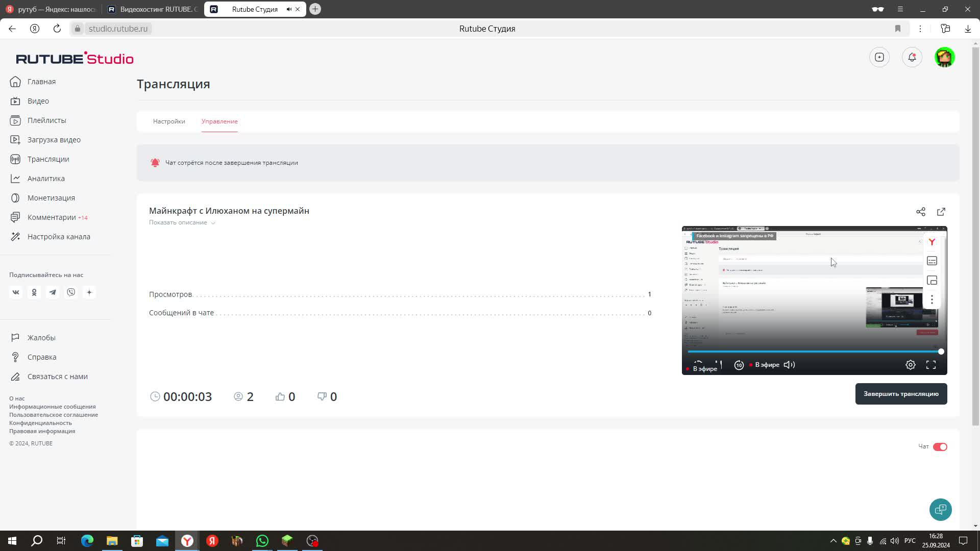Click the share stream icon
Viewport: 980px width, 551px height.
920,212
